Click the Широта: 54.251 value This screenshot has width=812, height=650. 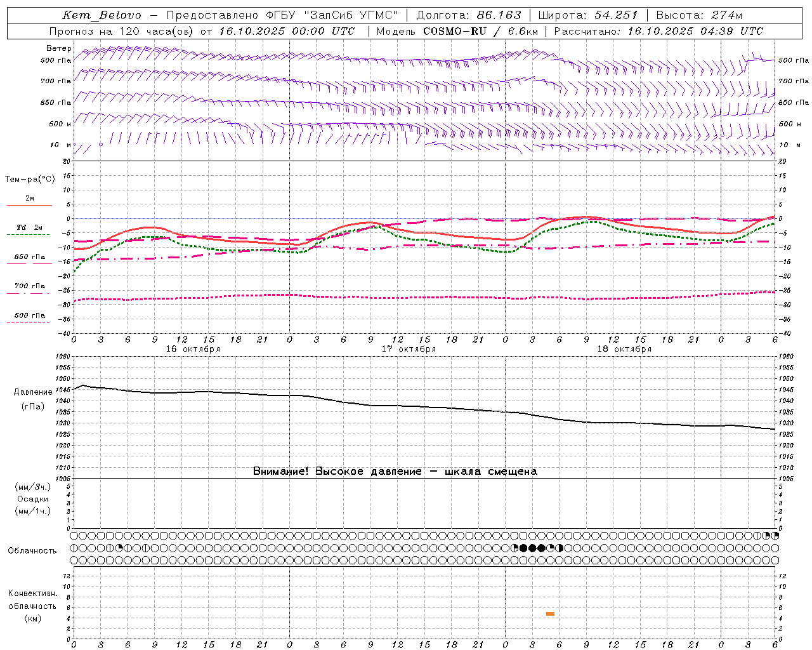click(x=587, y=15)
